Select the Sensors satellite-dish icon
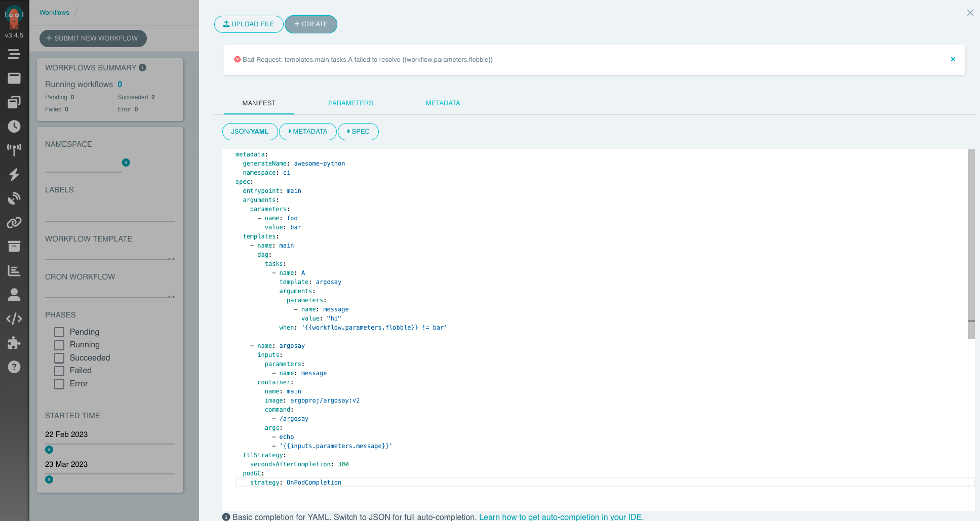 [x=14, y=198]
